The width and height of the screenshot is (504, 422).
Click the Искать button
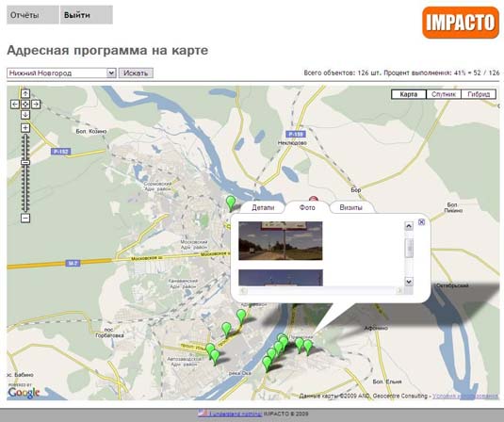pos(136,73)
